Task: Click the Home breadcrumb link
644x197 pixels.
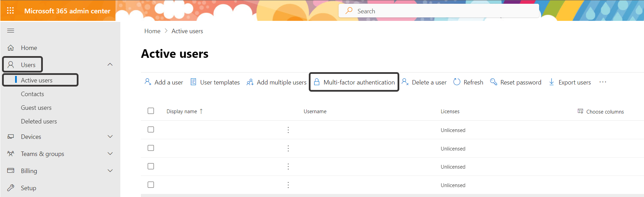Action: coord(153,31)
